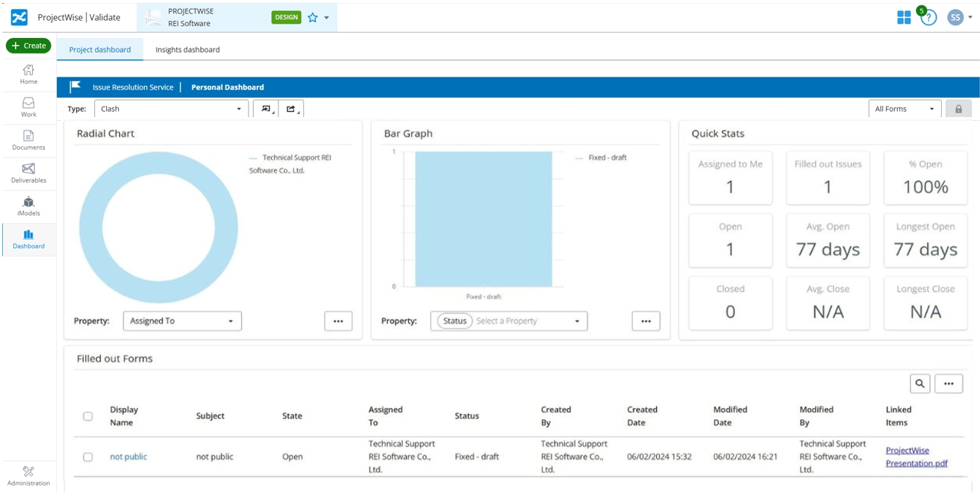Open the All Forms dropdown
Screen dimensions: 980x493
[905, 109]
